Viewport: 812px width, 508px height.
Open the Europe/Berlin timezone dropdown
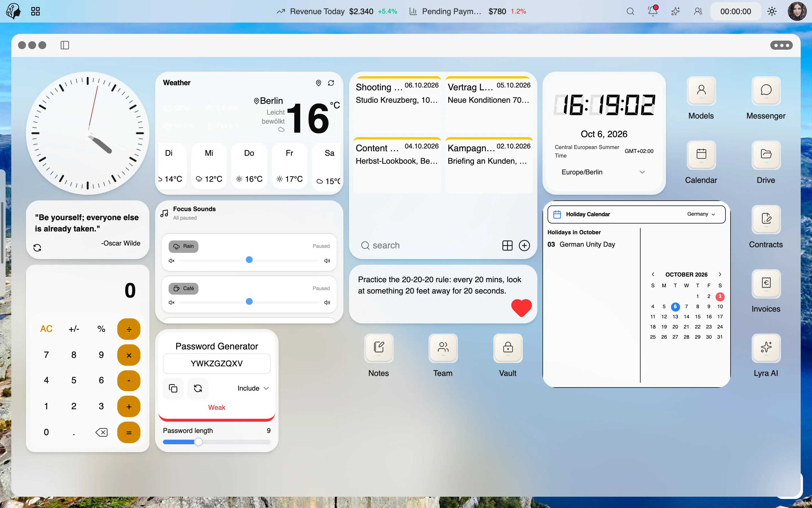tap(603, 172)
